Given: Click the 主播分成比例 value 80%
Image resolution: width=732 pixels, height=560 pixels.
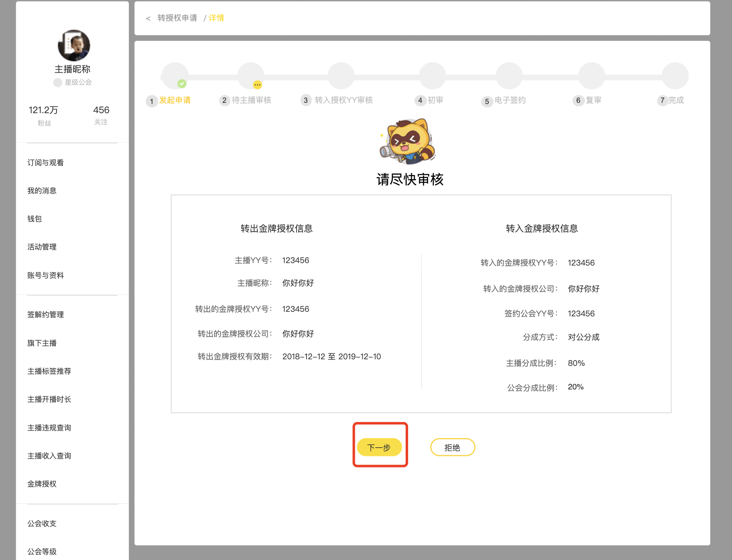Looking at the screenshot, I should [x=576, y=363].
